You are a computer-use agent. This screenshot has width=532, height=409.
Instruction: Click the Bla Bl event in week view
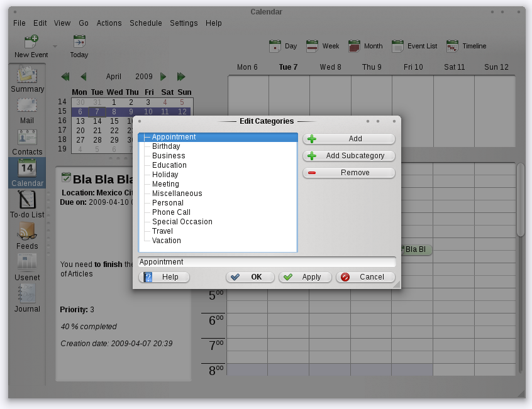(416, 249)
